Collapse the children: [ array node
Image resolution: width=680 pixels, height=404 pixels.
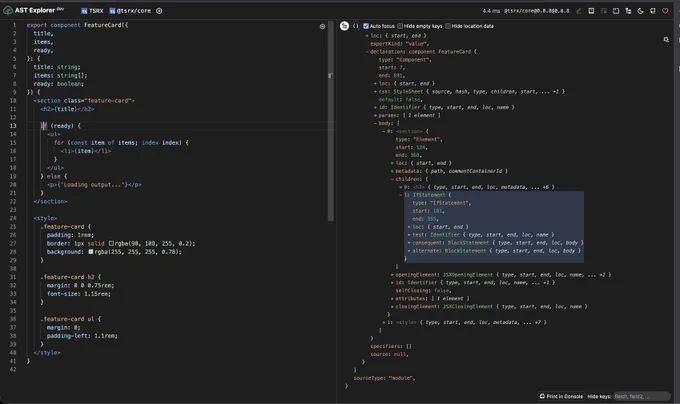(392, 179)
